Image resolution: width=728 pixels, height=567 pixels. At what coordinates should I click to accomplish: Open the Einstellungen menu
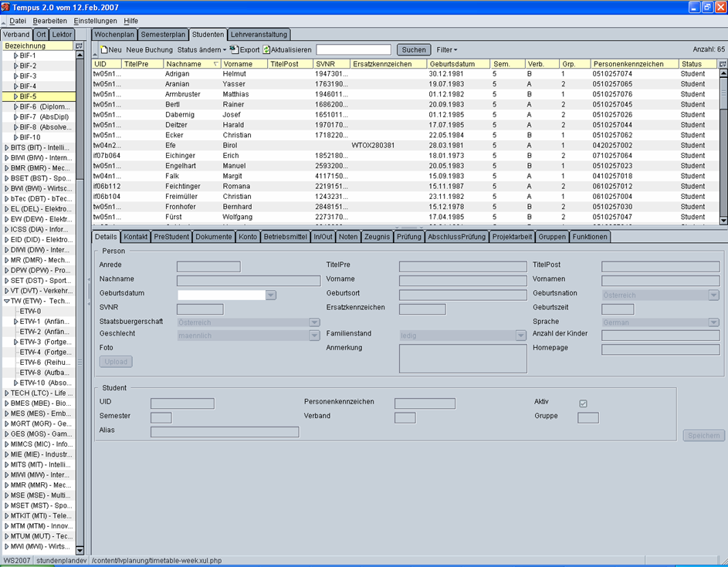[95, 21]
